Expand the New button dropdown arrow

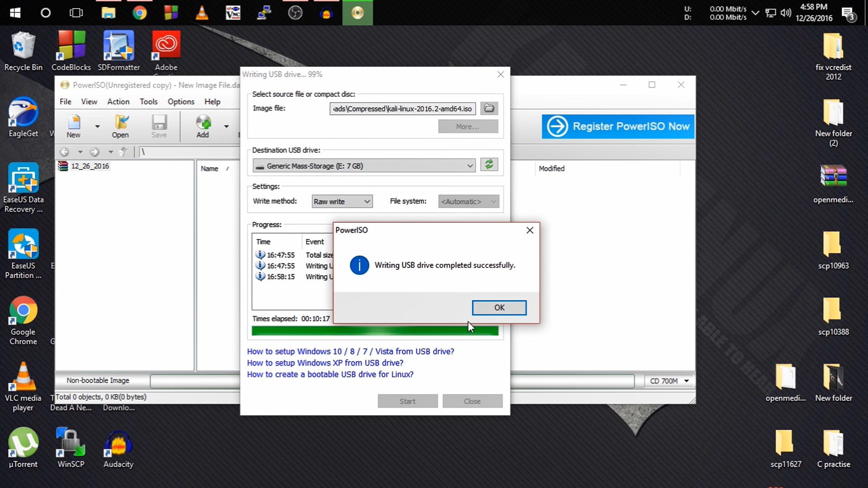pos(97,127)
